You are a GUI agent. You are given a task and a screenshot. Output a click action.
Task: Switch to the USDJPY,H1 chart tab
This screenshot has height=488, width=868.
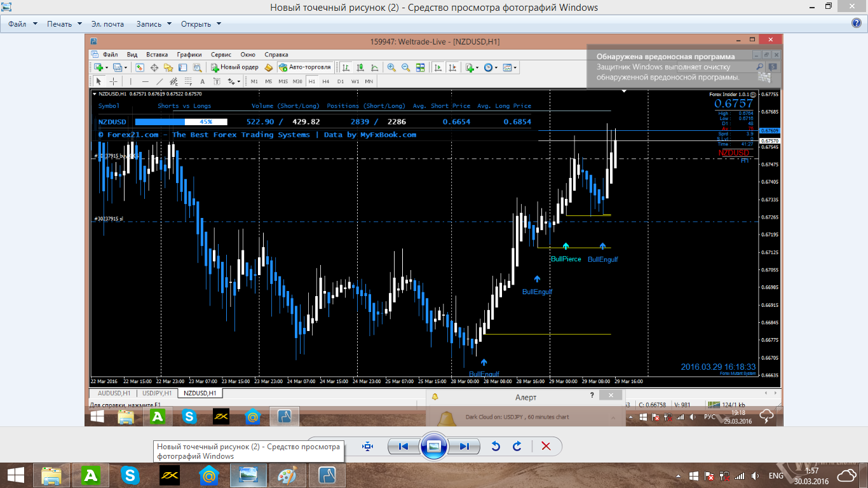click(x=156, y=393)
